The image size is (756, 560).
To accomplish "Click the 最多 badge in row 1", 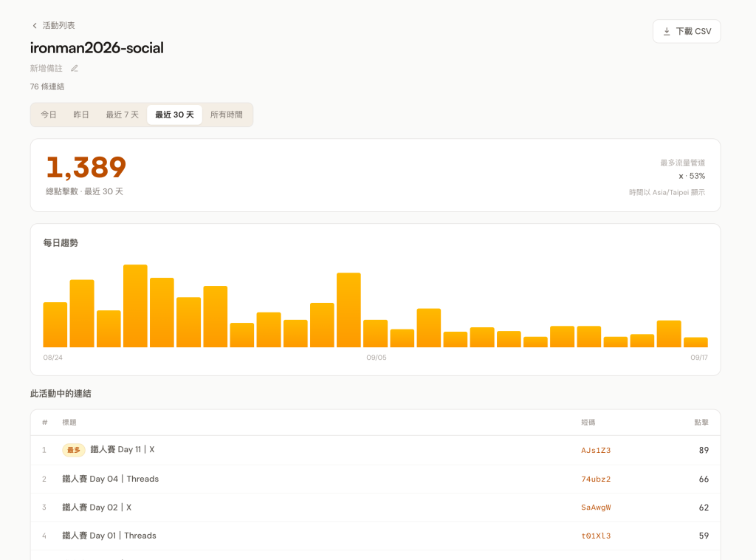I will [x=74, y=450].
